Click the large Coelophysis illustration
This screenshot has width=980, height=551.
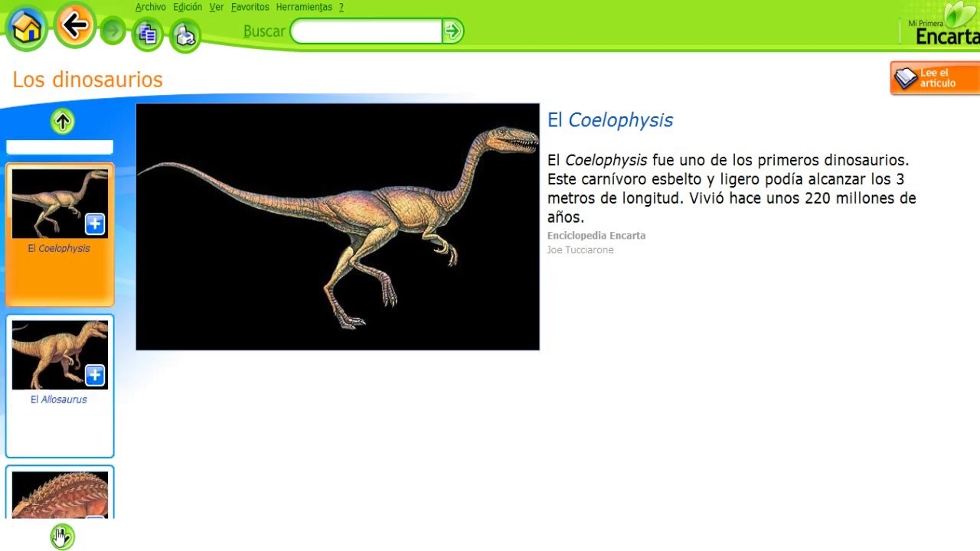tap(338, 227)
